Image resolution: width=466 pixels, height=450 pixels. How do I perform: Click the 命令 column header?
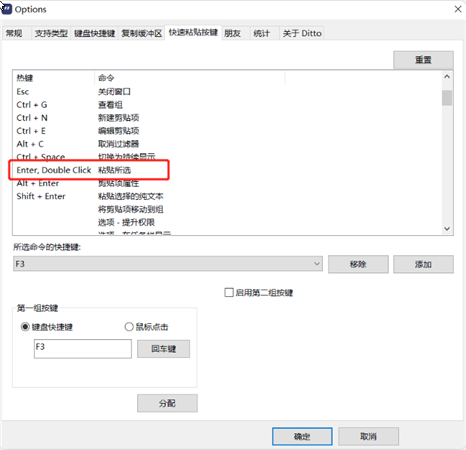pyautogui.click(x=190, y=78)
